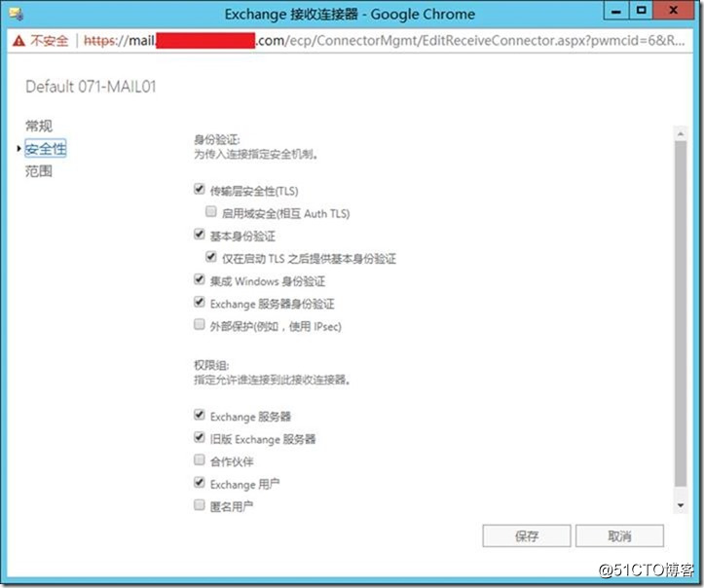
Task: Minimize the Chrome window
Action: (616, 11)
